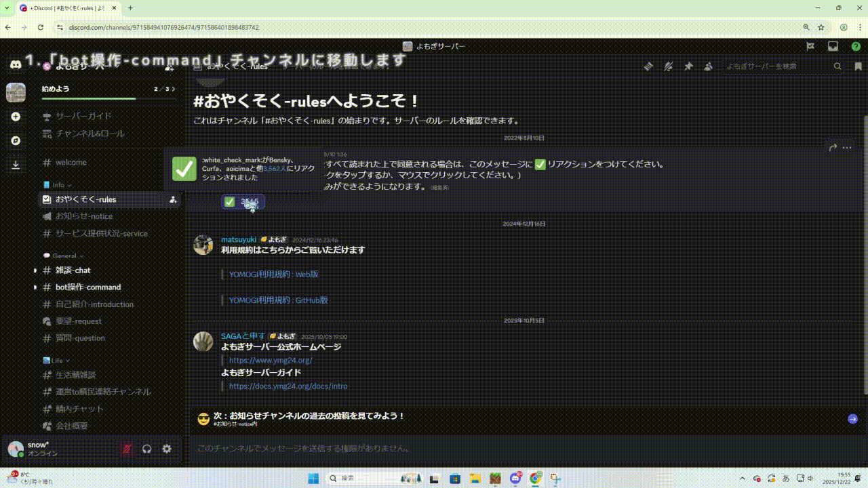This screenshot has width=868, height=488.
Task: Open the pinned messages pin icon
Action: 688,66
